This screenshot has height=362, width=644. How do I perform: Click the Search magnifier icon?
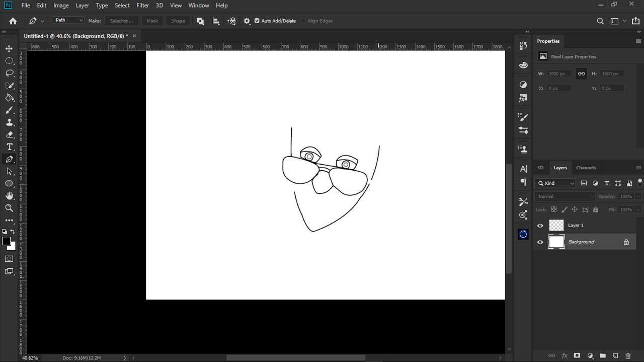pyautogui.click(x=600, y=21)
